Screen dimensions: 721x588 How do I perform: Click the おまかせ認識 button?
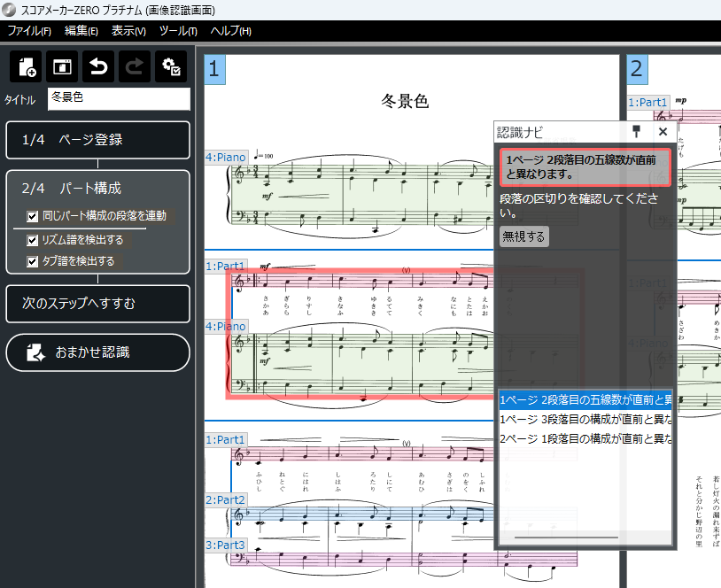click(x=97, y=352)
